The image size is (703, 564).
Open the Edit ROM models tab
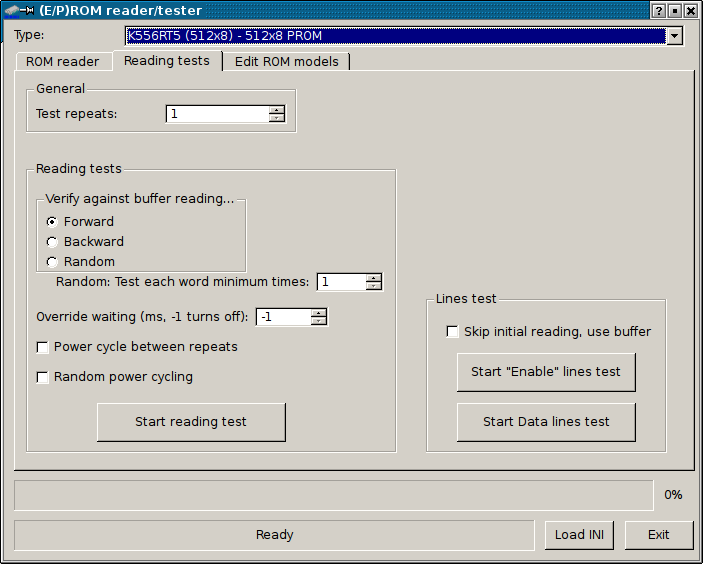point(286,62)
